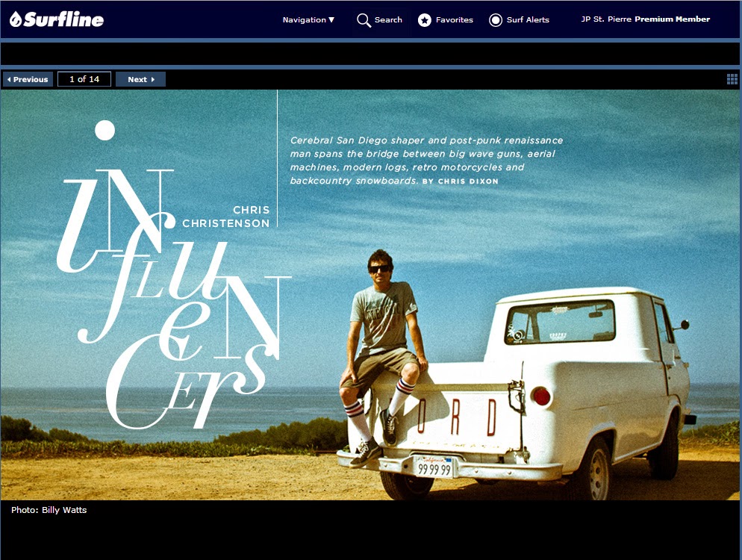This screenshot has width=742, height=560.
Task: Click the 'Chris Christenson' title text
Action: click(225, 217)
